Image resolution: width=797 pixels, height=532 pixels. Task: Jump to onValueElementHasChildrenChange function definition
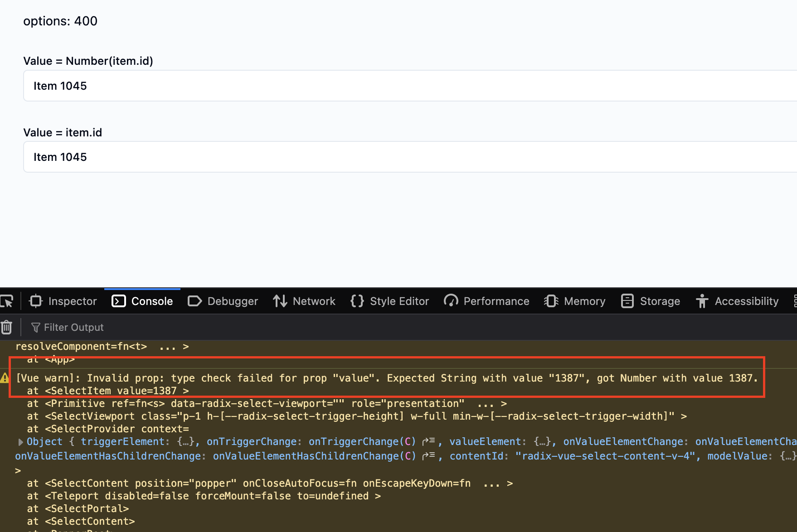coord(428,456)
